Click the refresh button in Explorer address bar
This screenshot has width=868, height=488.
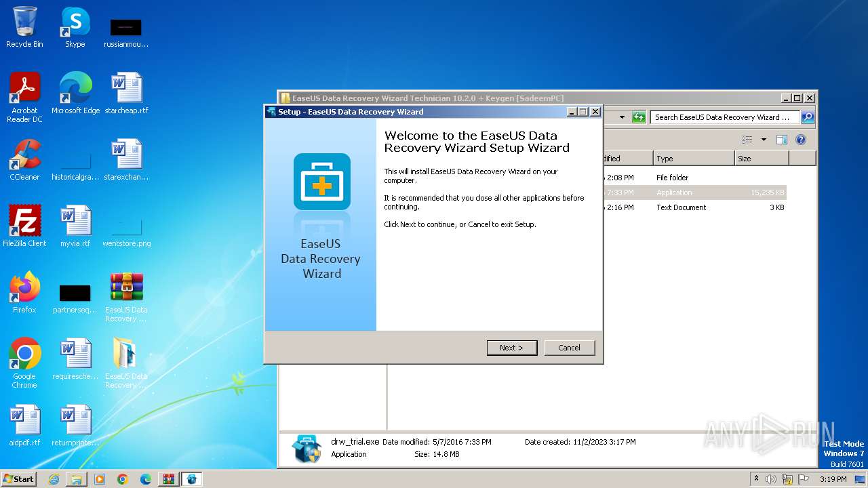[x=639, y=117]
